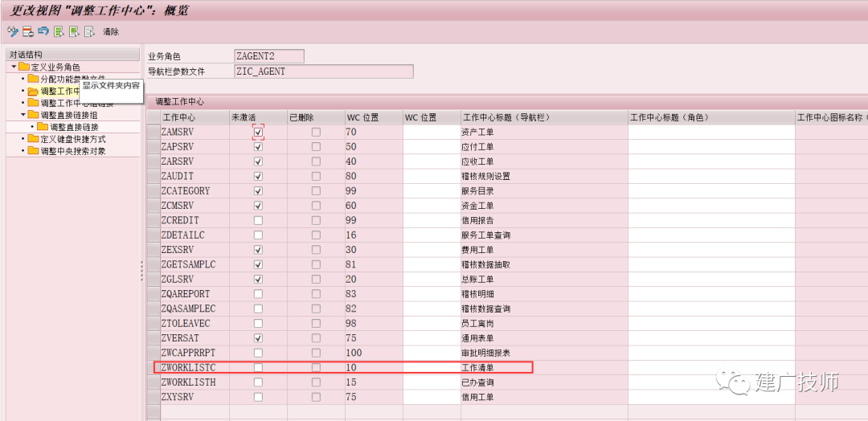Click the deselect all toolbar icon
The image size is (868, 421).
pyautogui.click(x=88, y=31)
